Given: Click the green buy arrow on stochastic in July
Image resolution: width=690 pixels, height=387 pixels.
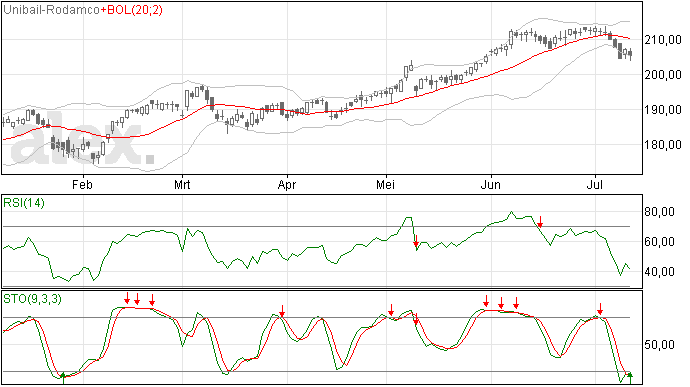Looking at the screenshot, I should pyautogui.click(x=630, y=377).
